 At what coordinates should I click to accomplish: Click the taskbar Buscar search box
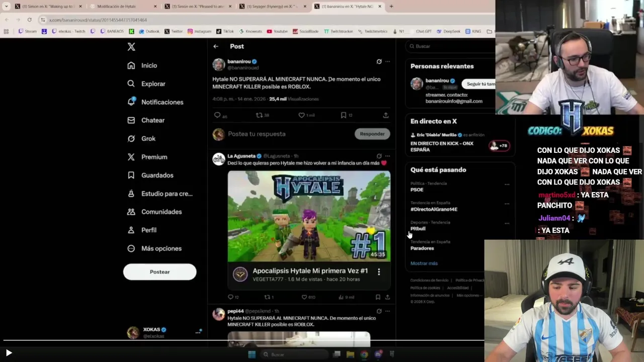click(x=294, y=354)
